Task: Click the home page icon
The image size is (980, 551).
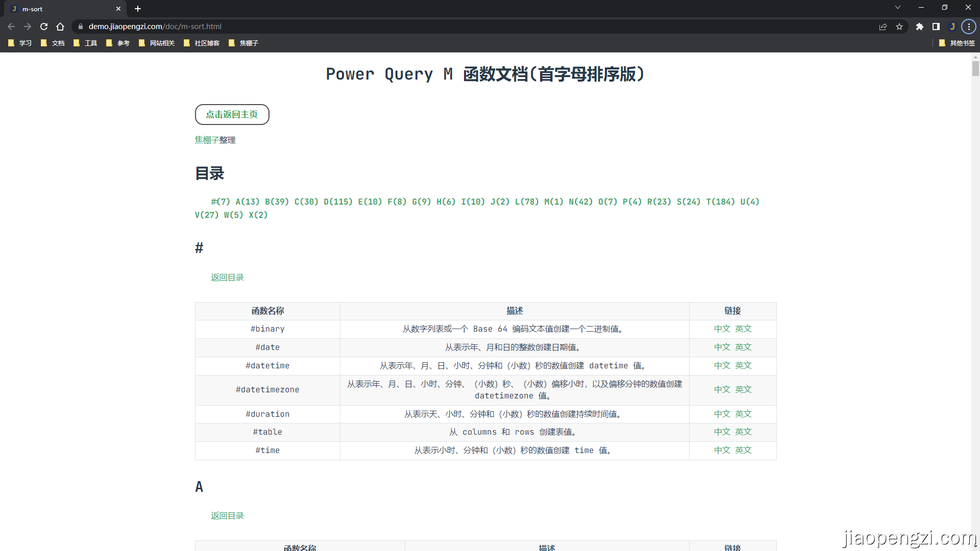Action: pos(60,27)
